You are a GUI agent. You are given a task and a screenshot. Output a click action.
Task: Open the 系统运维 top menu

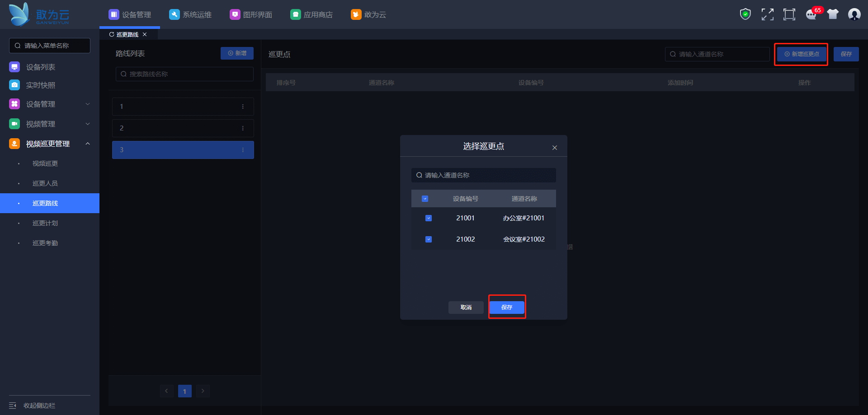[190, 14]
